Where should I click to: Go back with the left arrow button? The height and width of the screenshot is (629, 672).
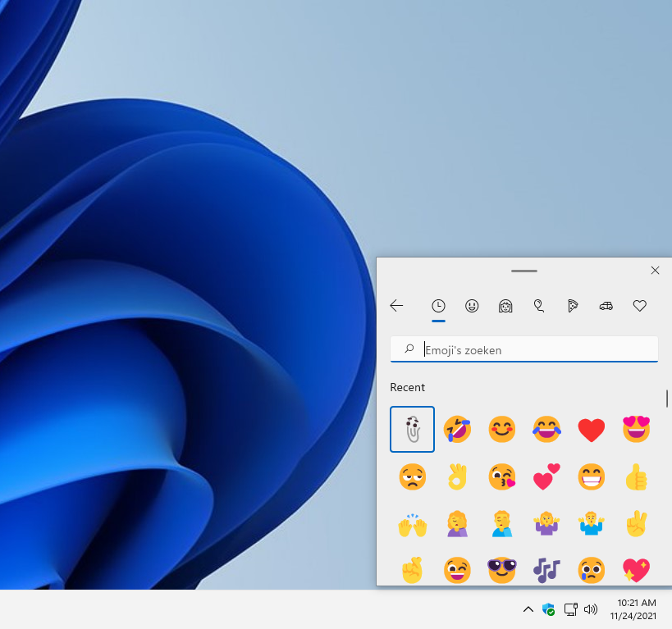pos(396,306)
